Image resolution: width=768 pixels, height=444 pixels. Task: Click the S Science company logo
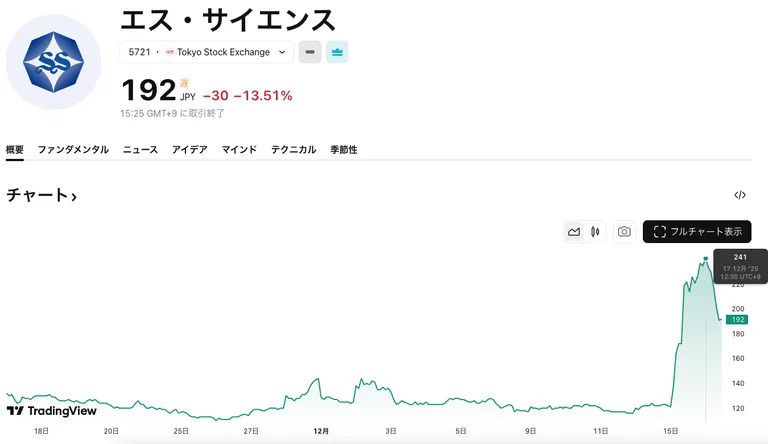(53, 62)
